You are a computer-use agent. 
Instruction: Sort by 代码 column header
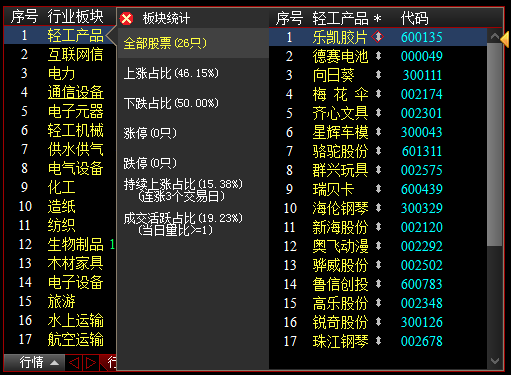pos(414,18)
